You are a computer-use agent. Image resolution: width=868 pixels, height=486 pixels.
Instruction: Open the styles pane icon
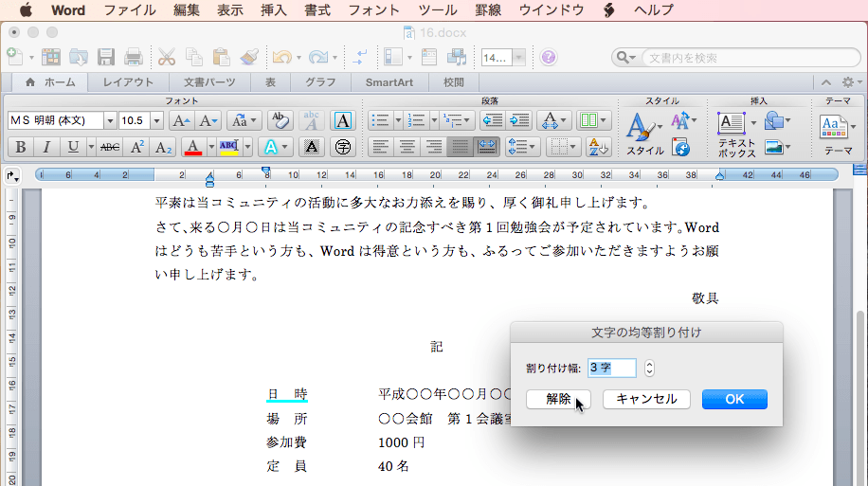pos(681,149)
